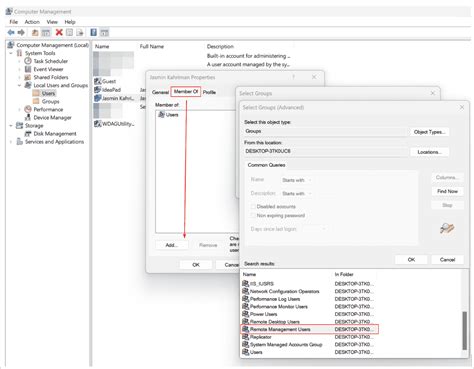The width and height of the screenshot is (474, 369).
Task: Collapse the System Tools tree node
Action: (11, 53)
